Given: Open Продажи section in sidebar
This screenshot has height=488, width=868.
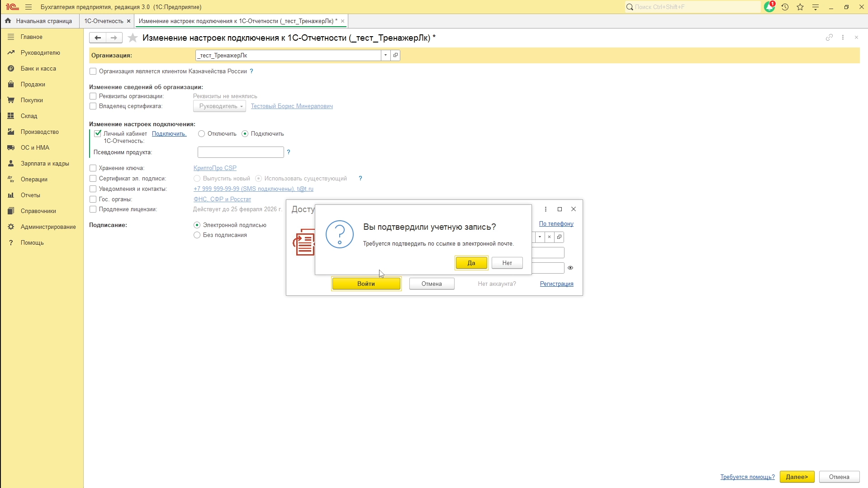Looking at the screenshot, I should click(x=42, y=84).
